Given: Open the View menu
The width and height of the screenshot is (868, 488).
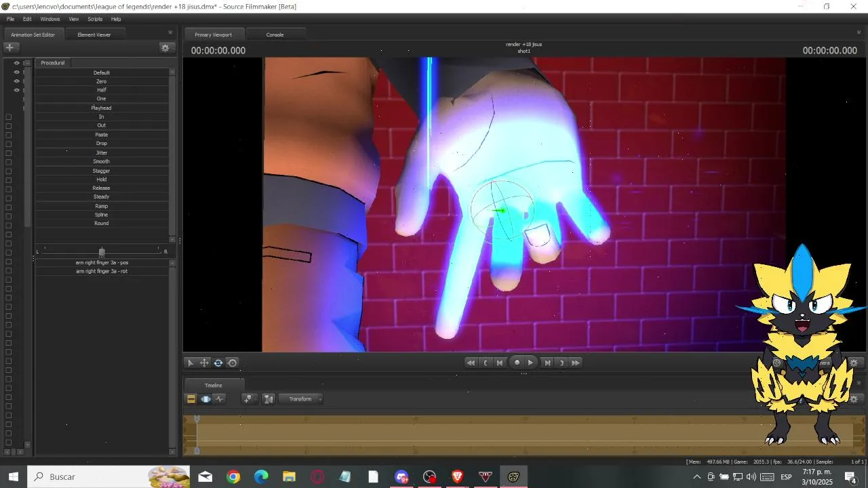Looking at the screenshot, I should pos(74,19).
